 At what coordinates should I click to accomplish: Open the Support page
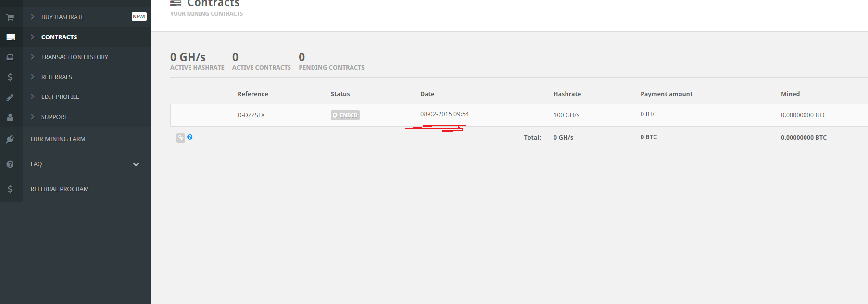[54, 117]
